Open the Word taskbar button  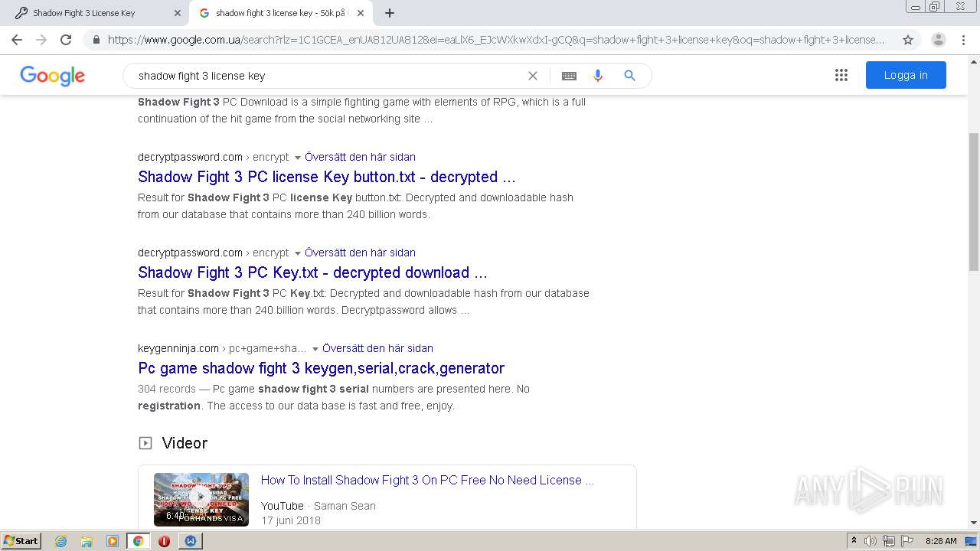[190, 541]
